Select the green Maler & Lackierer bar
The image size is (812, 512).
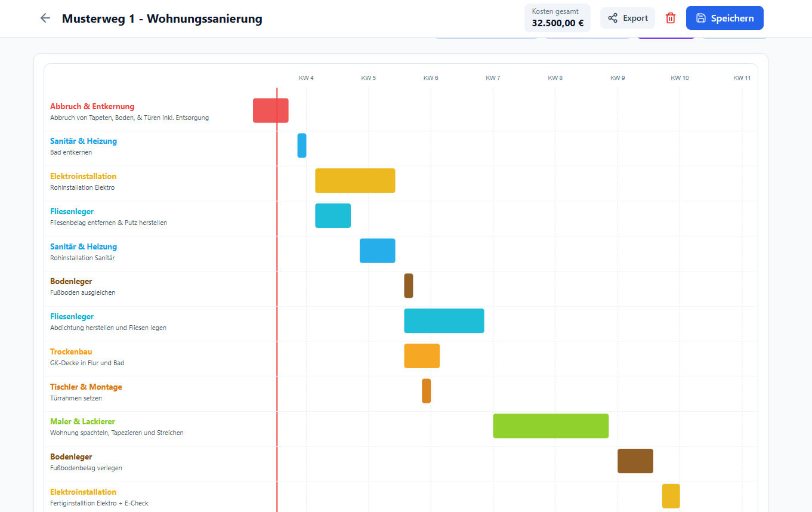point(551,426)
